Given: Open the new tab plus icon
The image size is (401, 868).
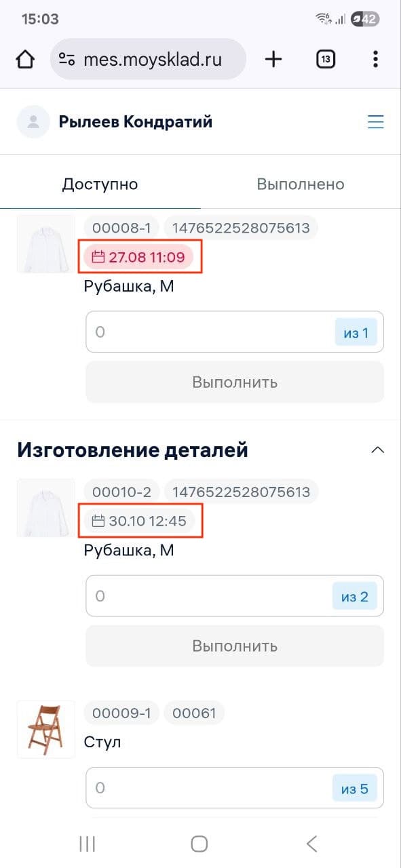Looking at the screenshot, I should click(x=273, y=58).
